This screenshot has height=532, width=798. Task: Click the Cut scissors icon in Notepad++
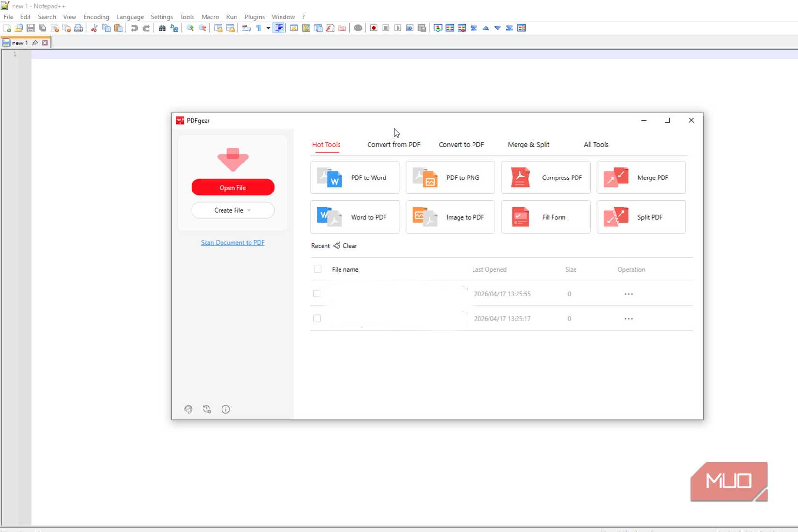point(94,28)
